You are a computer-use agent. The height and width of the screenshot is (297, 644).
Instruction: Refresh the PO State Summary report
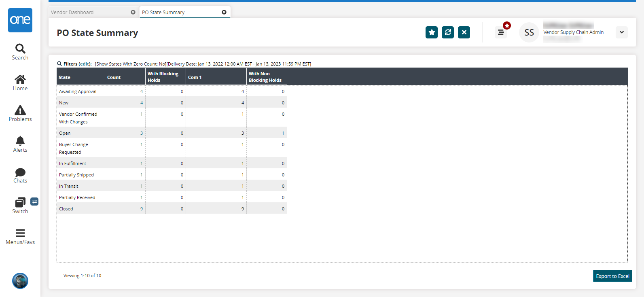(x=448, y=32)
